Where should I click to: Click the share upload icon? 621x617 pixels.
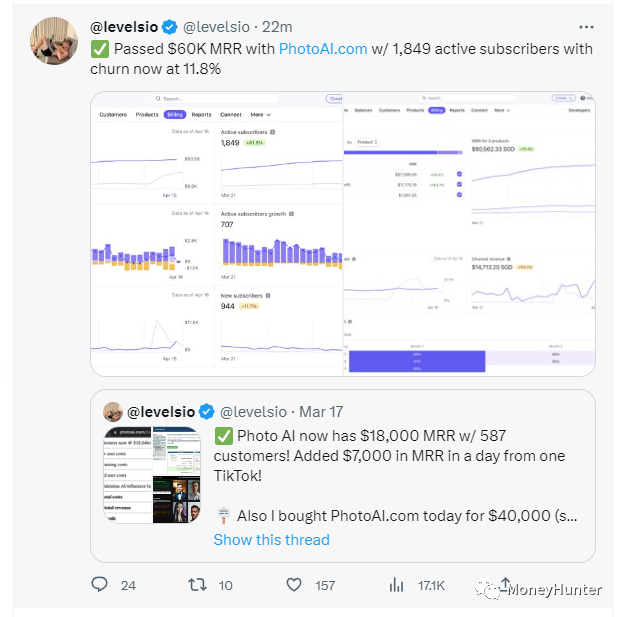point(505,584)
